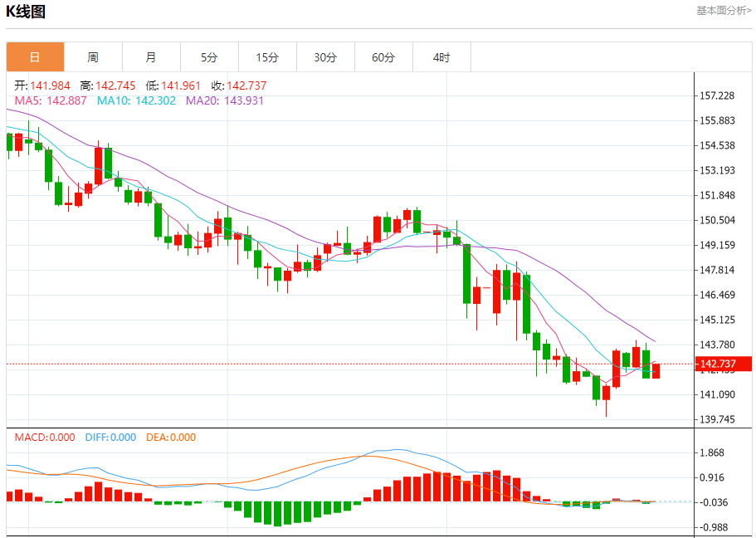Click the DEA:0.000 indicator label
The width and height of the screenshot is (756, 538).
pyautogui.click(x=171, y=438)
